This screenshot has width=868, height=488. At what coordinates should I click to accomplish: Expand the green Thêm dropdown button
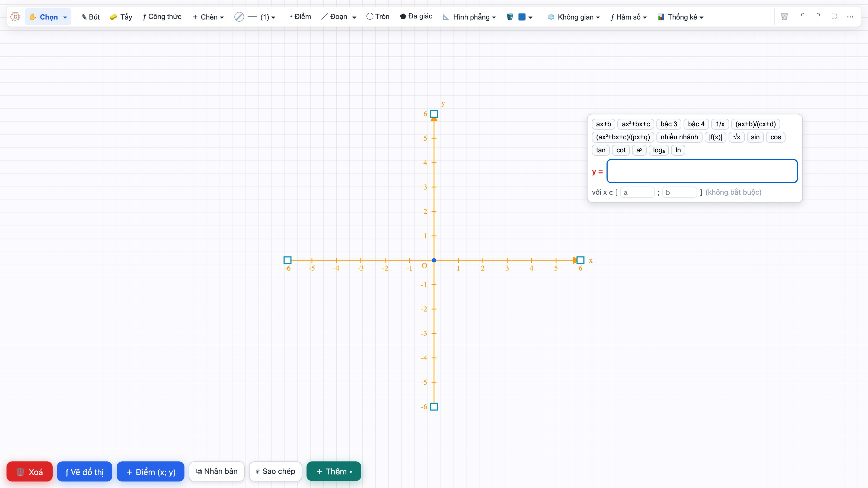click(x=334, y=471)
